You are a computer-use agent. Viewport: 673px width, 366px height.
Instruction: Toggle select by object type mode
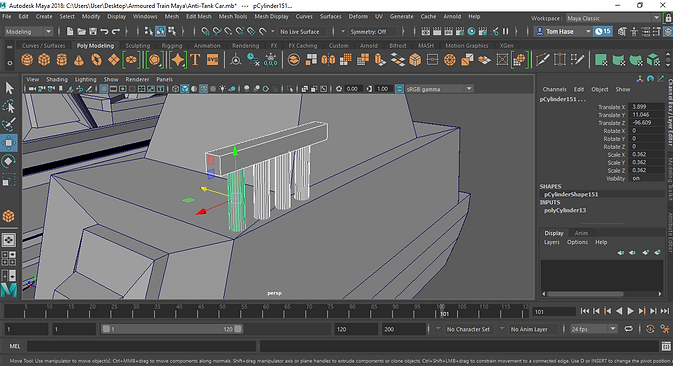click(160, 31)
